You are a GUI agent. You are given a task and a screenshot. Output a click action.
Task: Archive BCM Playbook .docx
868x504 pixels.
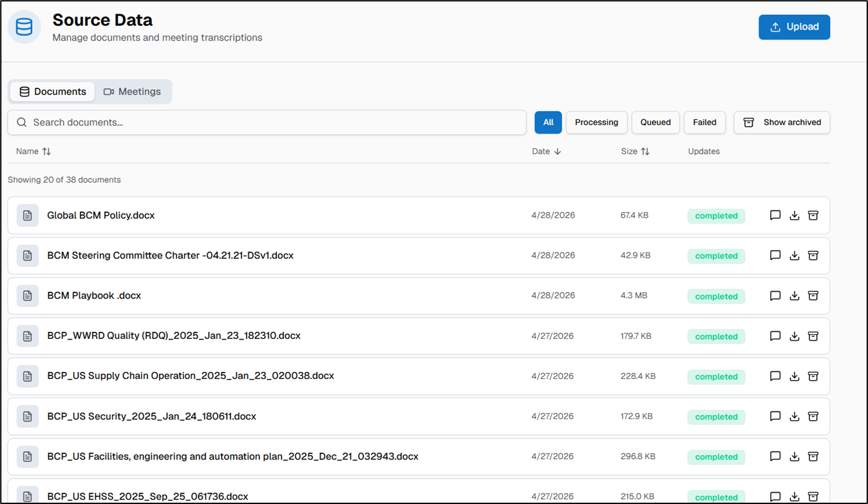(x=813, y=296)
